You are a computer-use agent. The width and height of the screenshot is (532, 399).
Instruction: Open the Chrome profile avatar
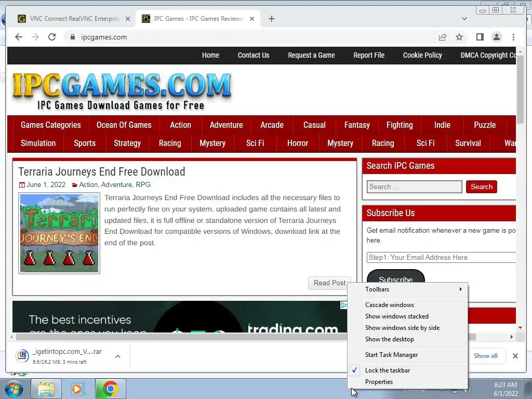coord(496,37)
